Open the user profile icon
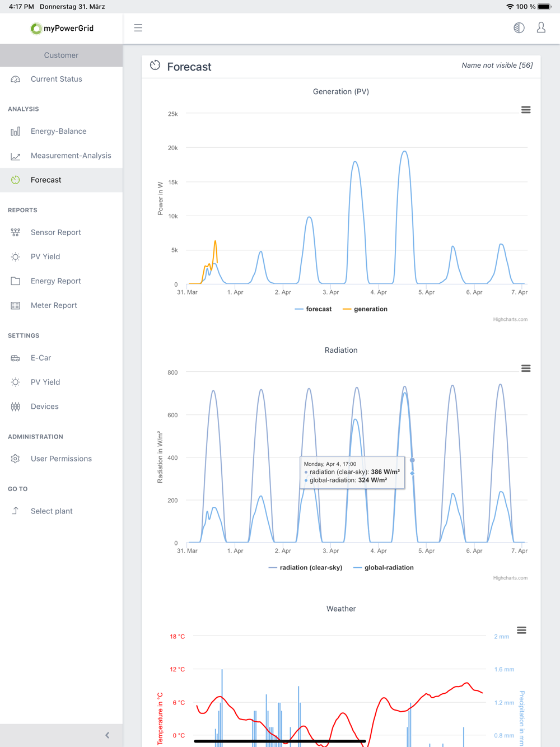This screenshot has width=560, height=747. tap(541, 27)
